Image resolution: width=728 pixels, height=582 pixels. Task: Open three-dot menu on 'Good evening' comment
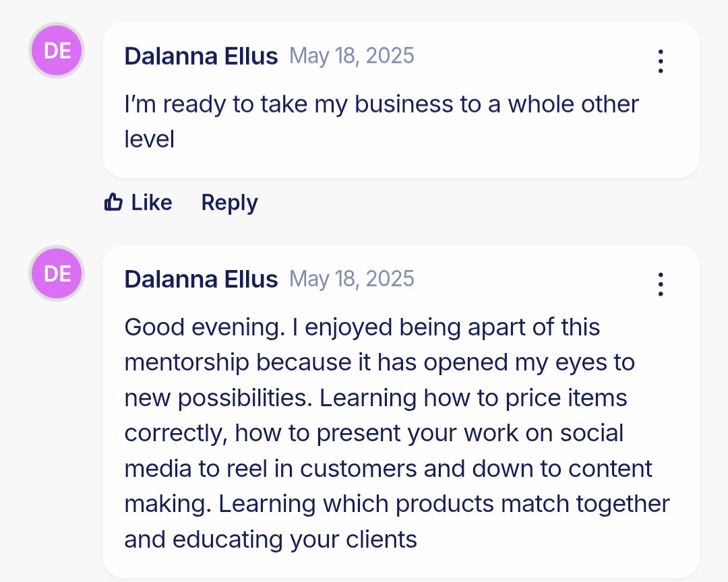coord(660,284)
